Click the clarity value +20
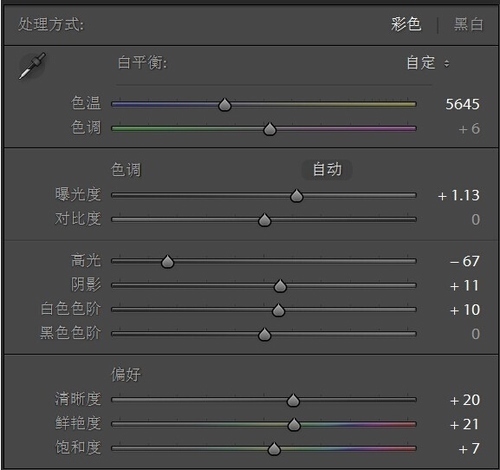 pos(465,400)
